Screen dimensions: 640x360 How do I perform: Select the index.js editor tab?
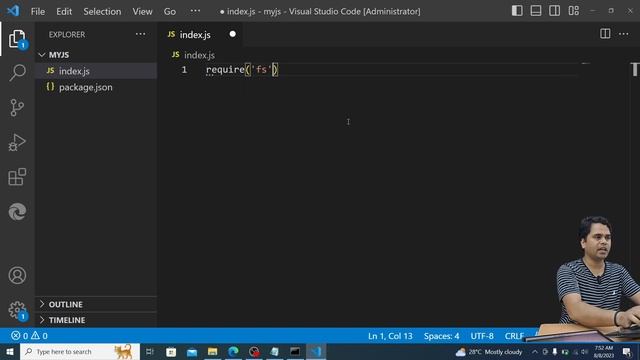[x=201, y=35]
